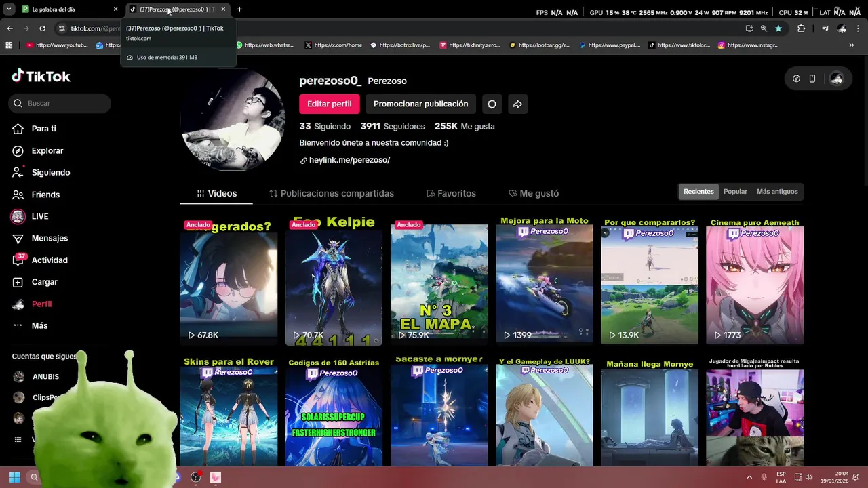Open the x.com/home bookmark
The image size is (868, 488).
[334, 45]
